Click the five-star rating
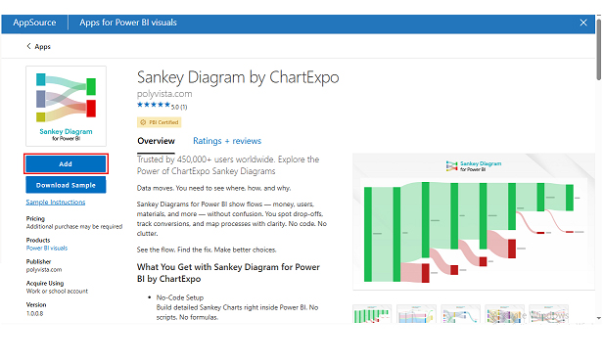Screen dimensions: 604x364 point(154,105)
